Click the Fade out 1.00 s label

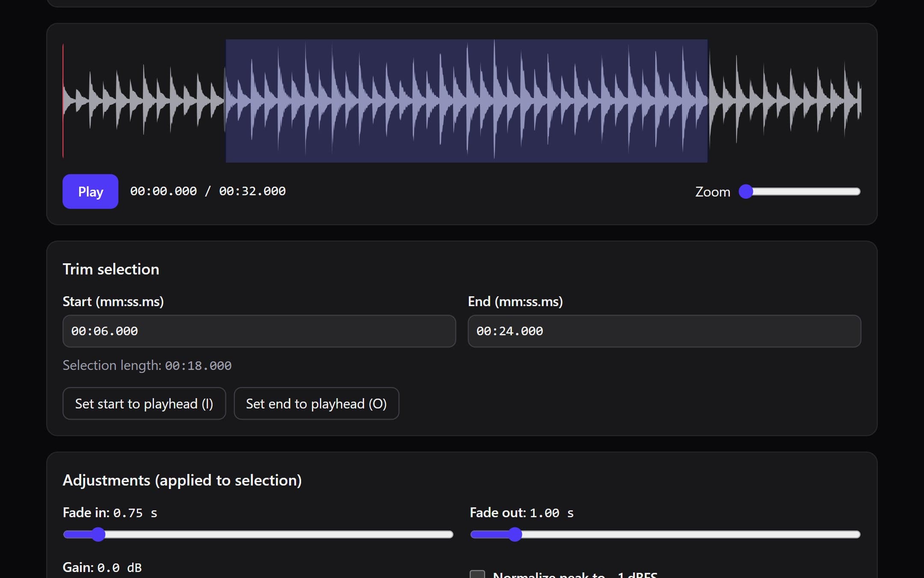click(521, 512)
